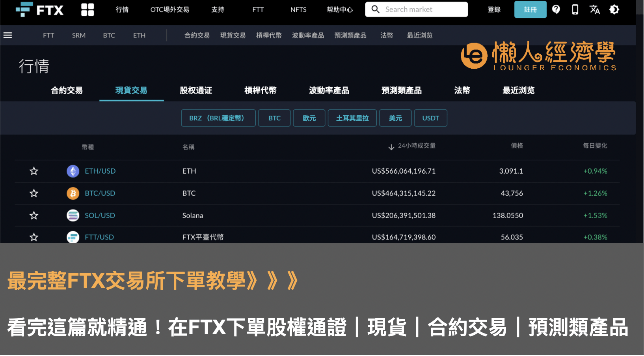Open the BTC/USD market link
Viewport: 644px width, 356px height.
[100, 193]
